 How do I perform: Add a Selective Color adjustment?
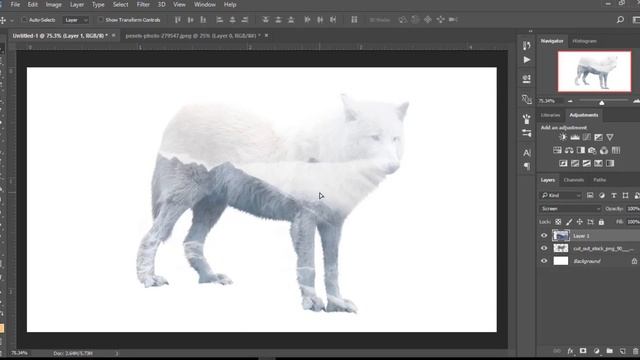click(598, 163)
